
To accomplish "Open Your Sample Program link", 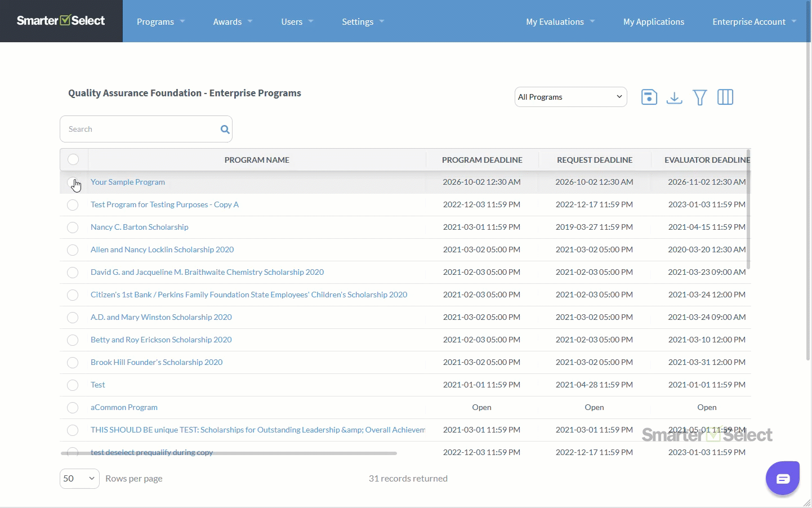I will coord(128,182).
